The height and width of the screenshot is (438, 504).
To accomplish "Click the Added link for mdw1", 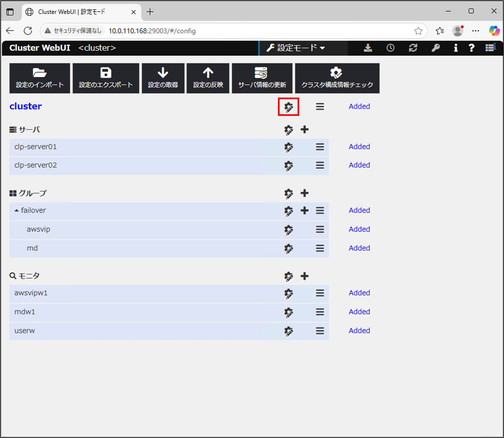I will click(359, 312).
